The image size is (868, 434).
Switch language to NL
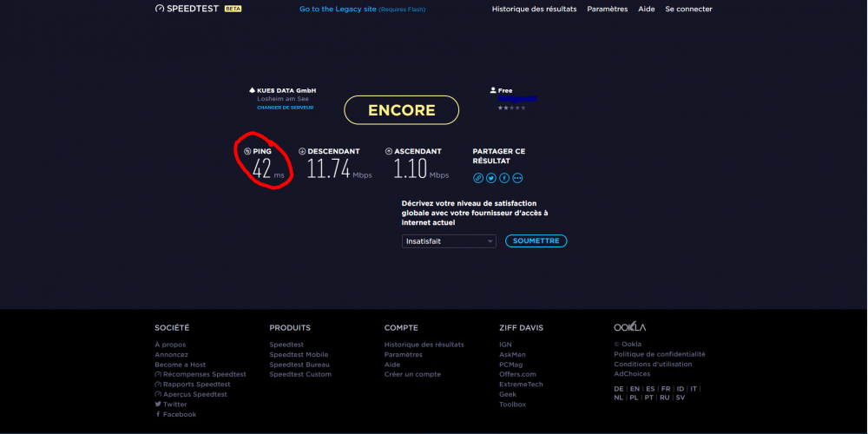point(619,398)
